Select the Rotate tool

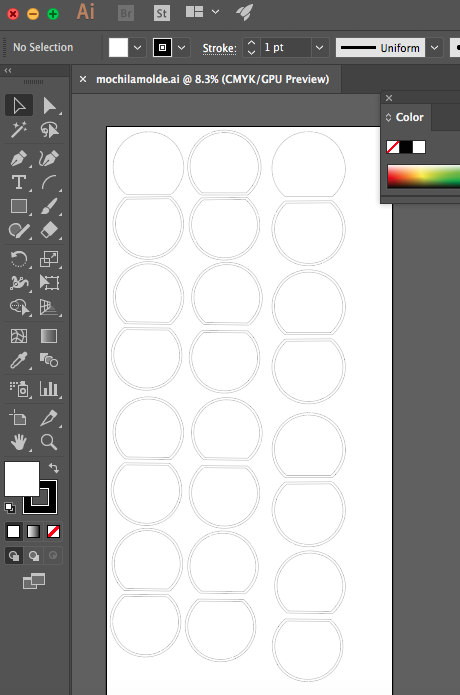[x=19, y=259]
